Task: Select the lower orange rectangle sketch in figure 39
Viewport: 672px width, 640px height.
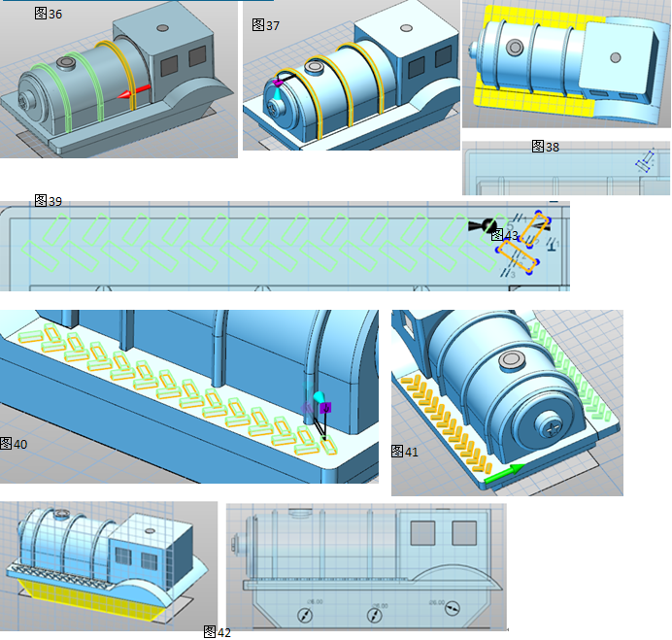Action: pos(518,256)
